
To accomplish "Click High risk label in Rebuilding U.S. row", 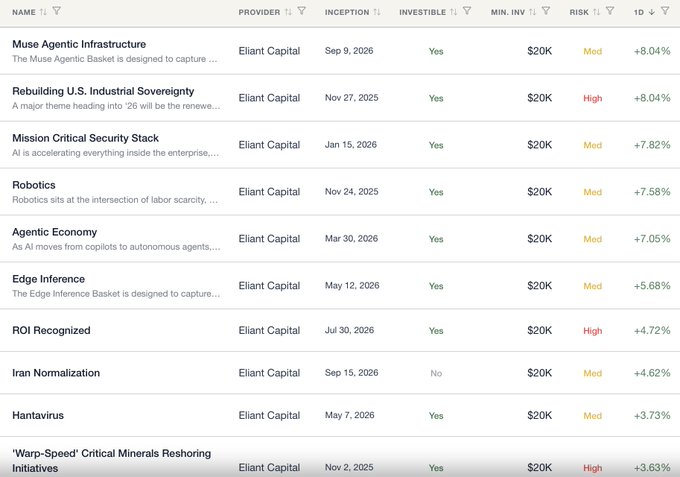I will click(x=592, y=98).
